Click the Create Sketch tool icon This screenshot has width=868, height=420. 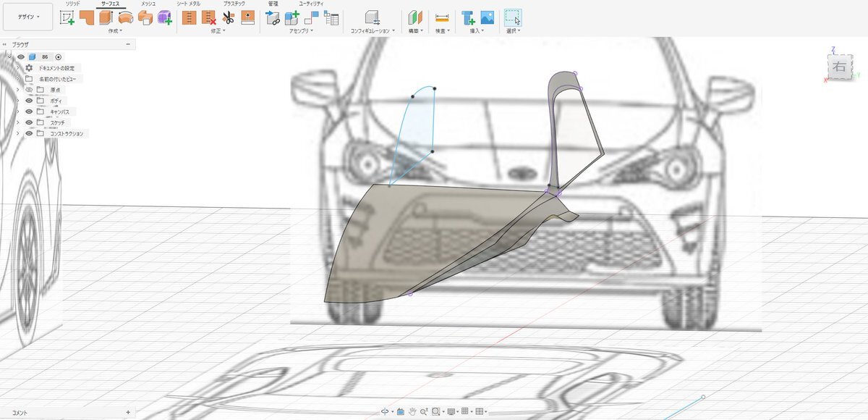(x=67, y=18)
